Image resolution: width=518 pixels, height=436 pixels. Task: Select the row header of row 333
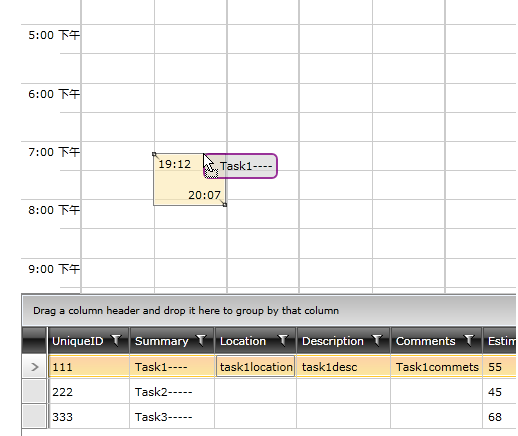click(34, 416)
